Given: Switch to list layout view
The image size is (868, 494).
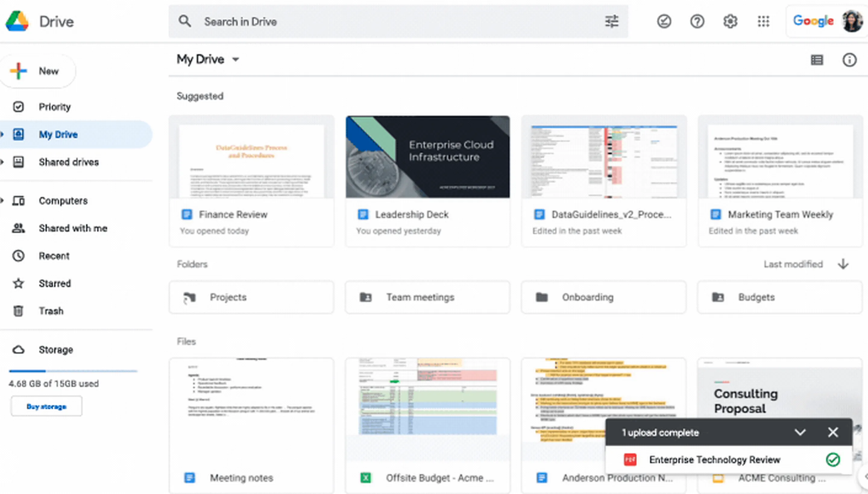Looking at the screenshot, I should point(816,60).
